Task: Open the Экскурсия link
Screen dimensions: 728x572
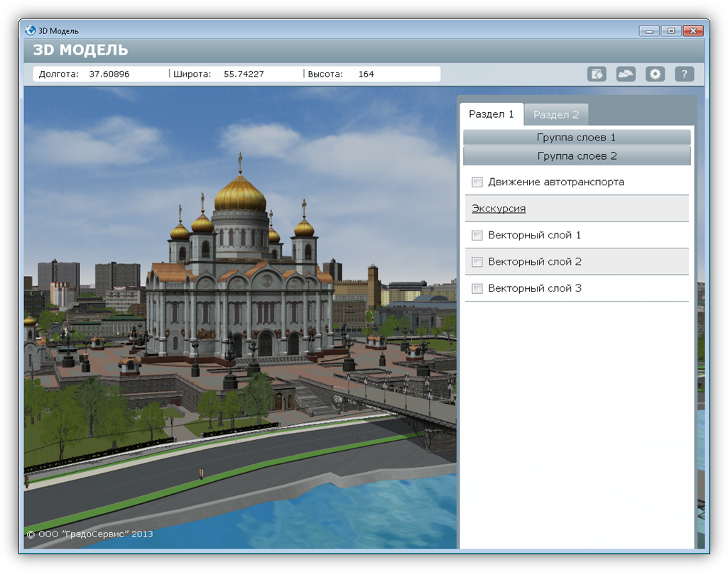Action: tap(499, 209)
